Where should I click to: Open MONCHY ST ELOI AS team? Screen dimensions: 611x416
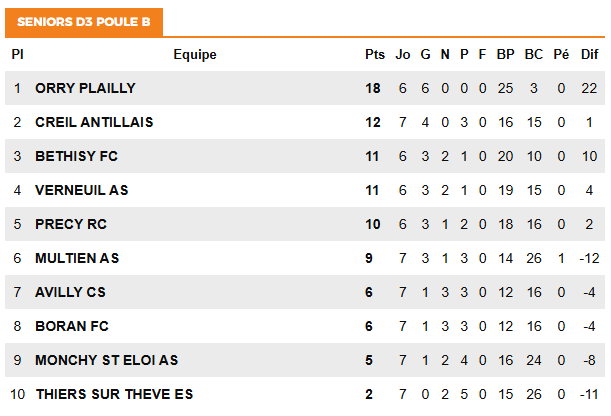[106, 360]
